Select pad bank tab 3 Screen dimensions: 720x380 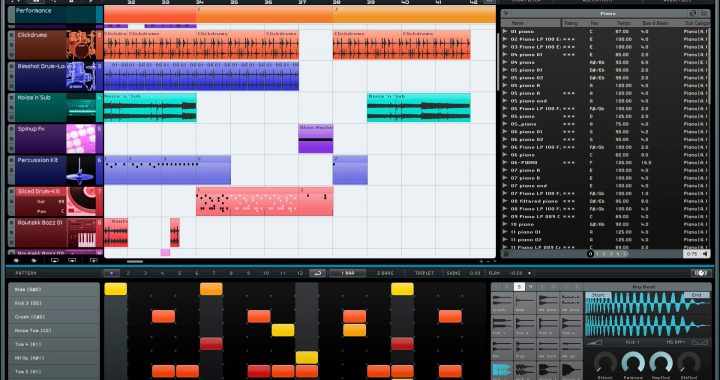point(519,287)
